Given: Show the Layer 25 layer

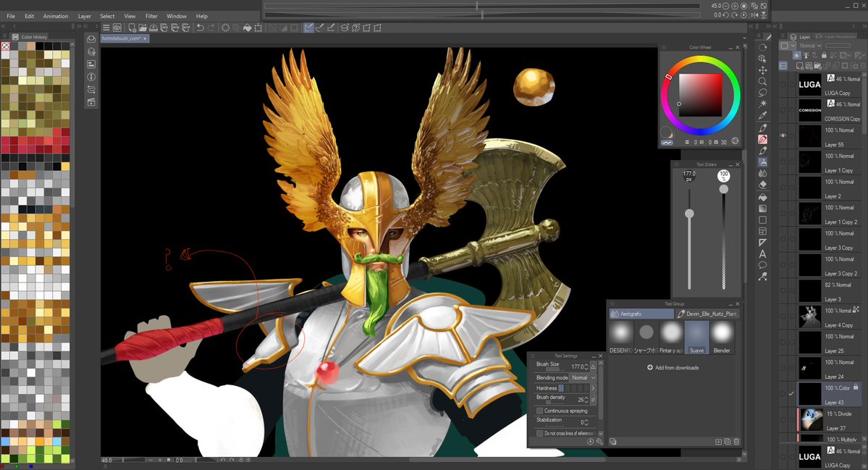Looking at the screenshot, I should pyautogui.click(x=783, y=342).
